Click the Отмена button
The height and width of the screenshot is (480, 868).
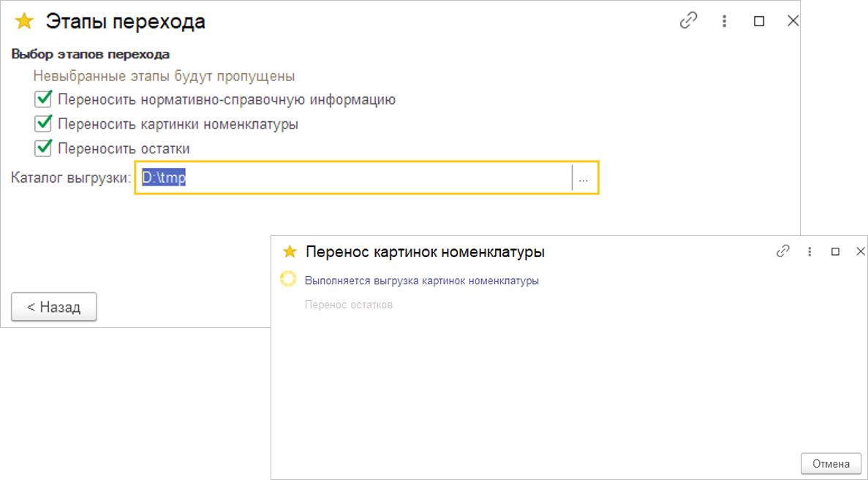point(831,463)
